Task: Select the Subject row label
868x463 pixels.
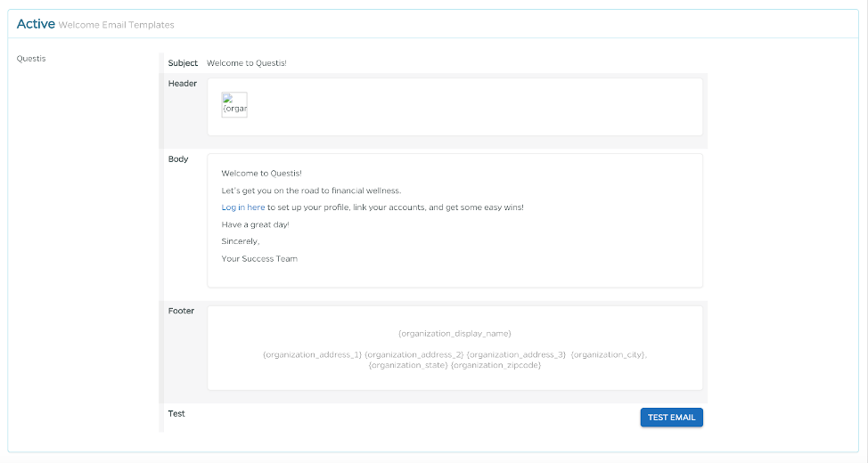Action: [183, 63]
